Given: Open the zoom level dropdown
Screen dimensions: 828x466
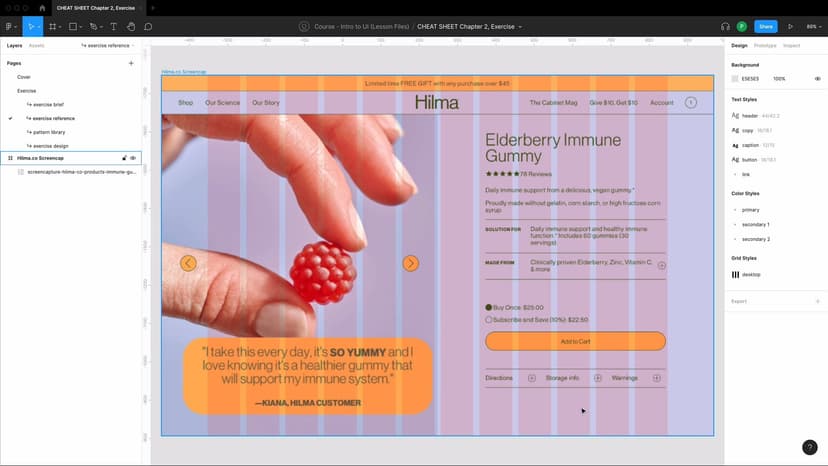Looking at the screenshot, I should [x=813, y=26].
